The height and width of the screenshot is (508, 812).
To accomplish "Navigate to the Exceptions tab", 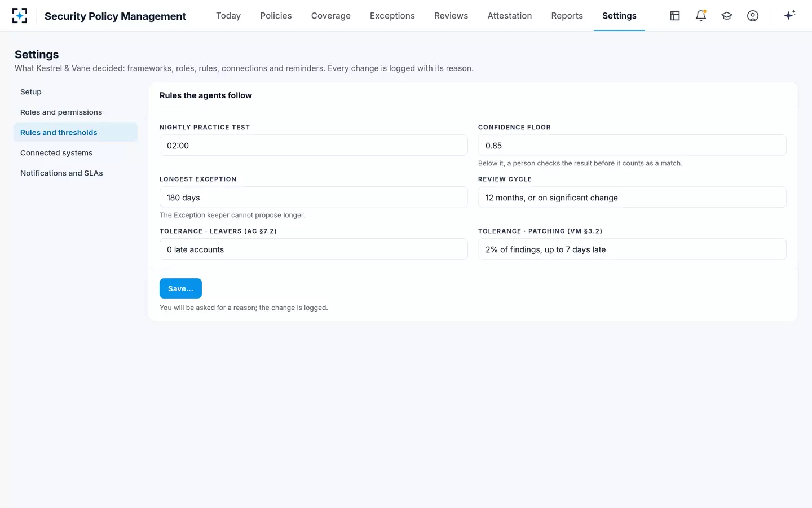I will click(392, 16).
